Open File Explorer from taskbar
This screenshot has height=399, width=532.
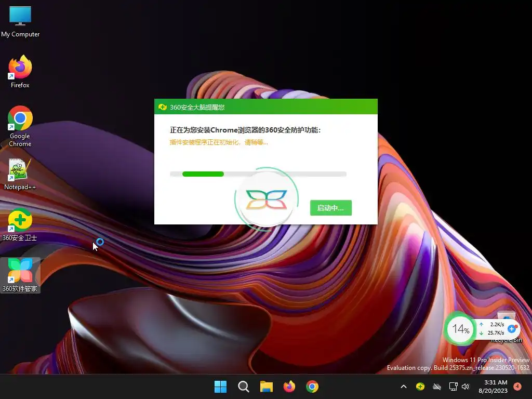[x=267, y=387]
